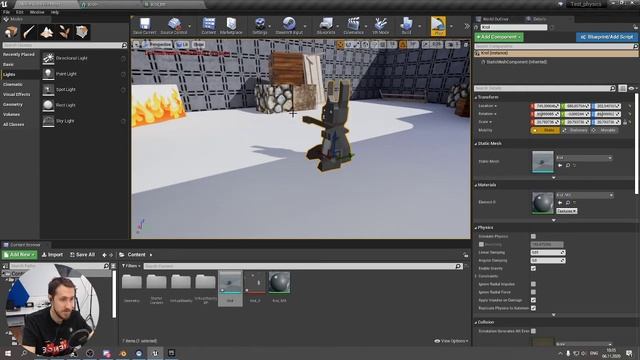Image resolution: width=640 pixels, height=360 pixels.
Task: Toggle Enable Gravity checkbox
Action: point(533,268)
